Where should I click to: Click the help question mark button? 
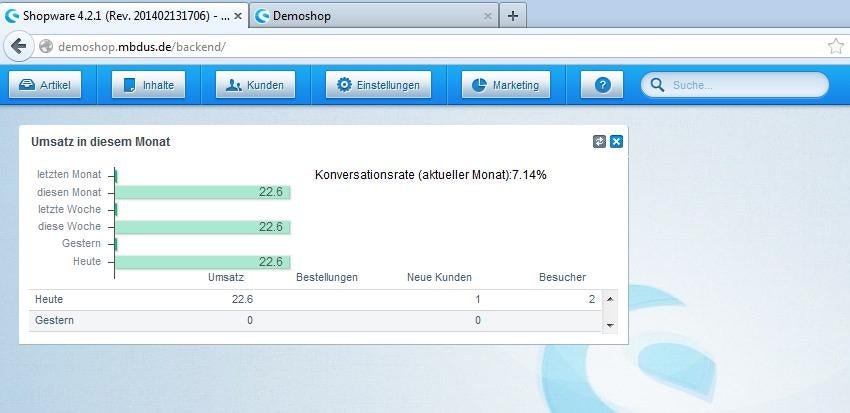pos(602,85)
